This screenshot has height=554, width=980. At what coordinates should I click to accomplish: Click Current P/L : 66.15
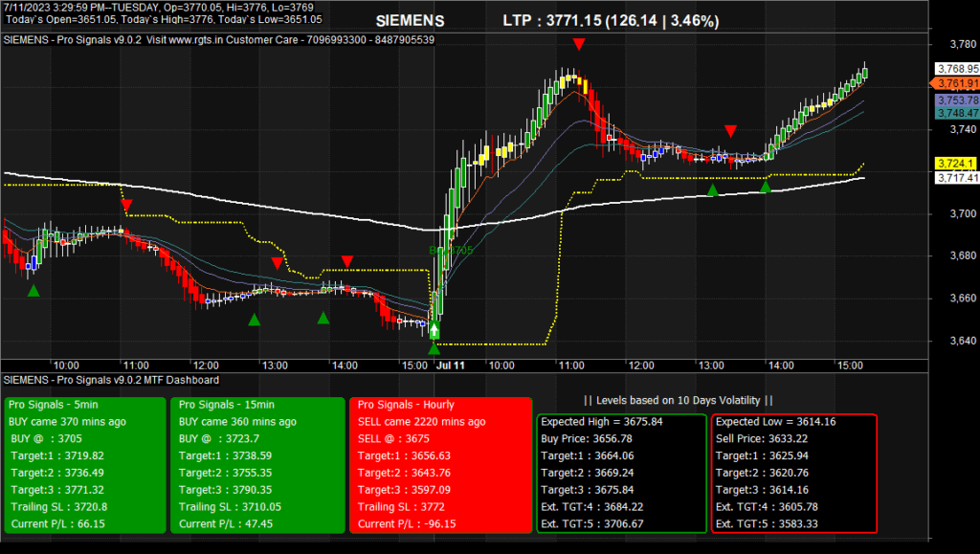[x=57, y=524]
